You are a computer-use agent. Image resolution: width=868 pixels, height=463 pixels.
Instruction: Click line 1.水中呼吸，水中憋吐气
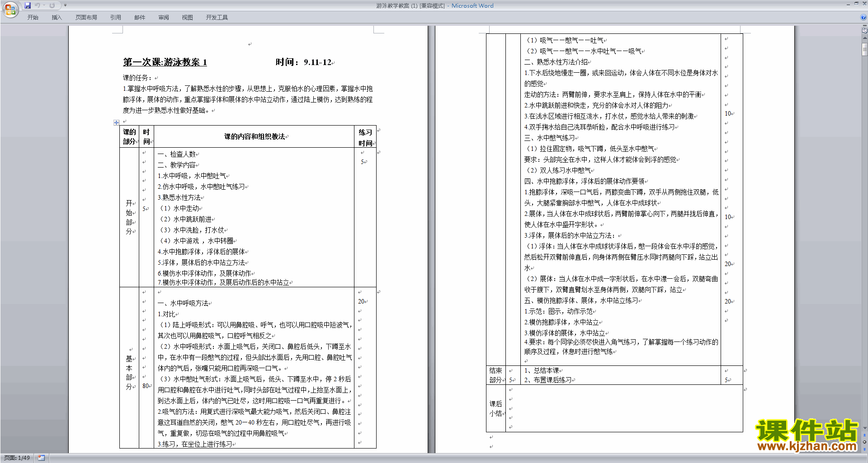[x=192, y=176]
